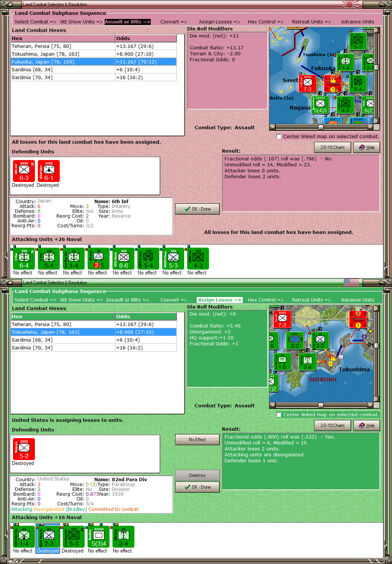Select V Mar 5-4 attacking unit counter
Screen dimensions: 392x564
pyautogui.click(x=49, y=258)
